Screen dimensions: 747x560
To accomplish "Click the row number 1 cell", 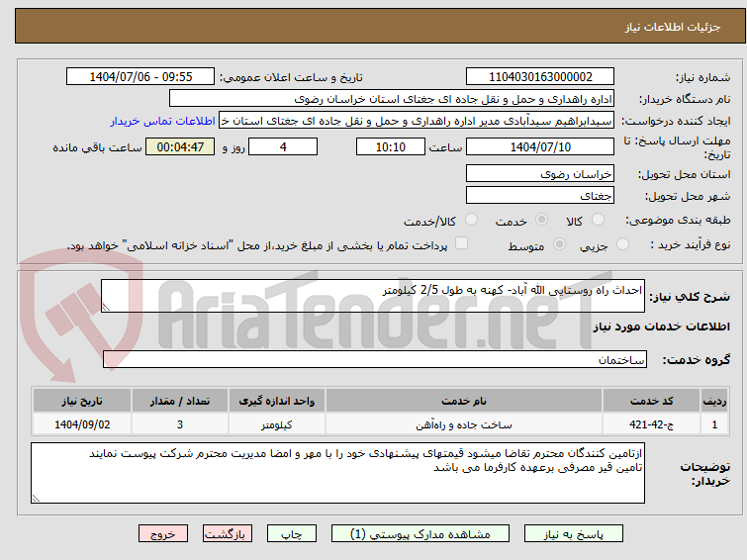I will click(714, 424).
